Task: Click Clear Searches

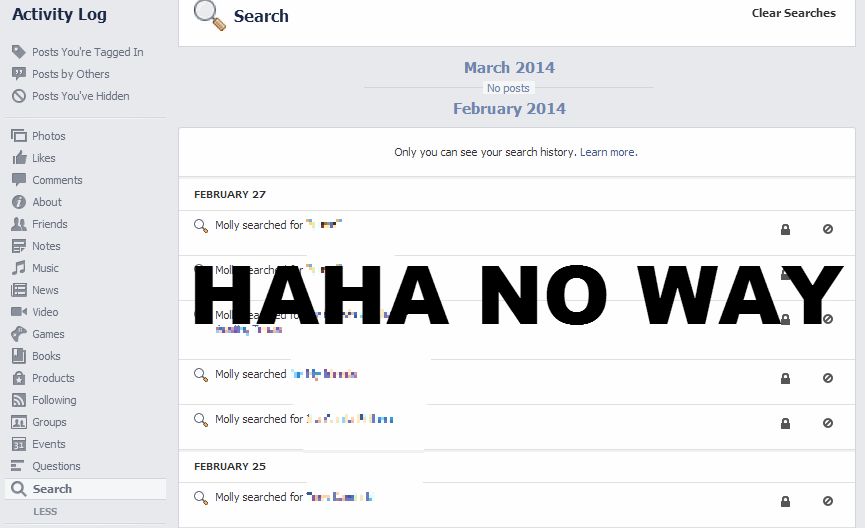Action: pyautogui.click(x=793, y=13)
